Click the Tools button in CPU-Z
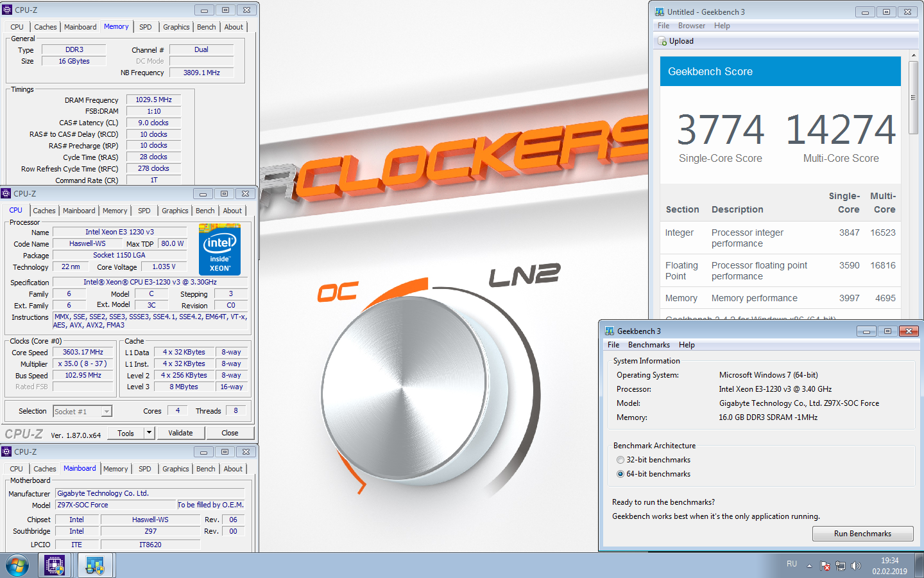The height and width of the screenshot is (578, 924). [126, 433]
